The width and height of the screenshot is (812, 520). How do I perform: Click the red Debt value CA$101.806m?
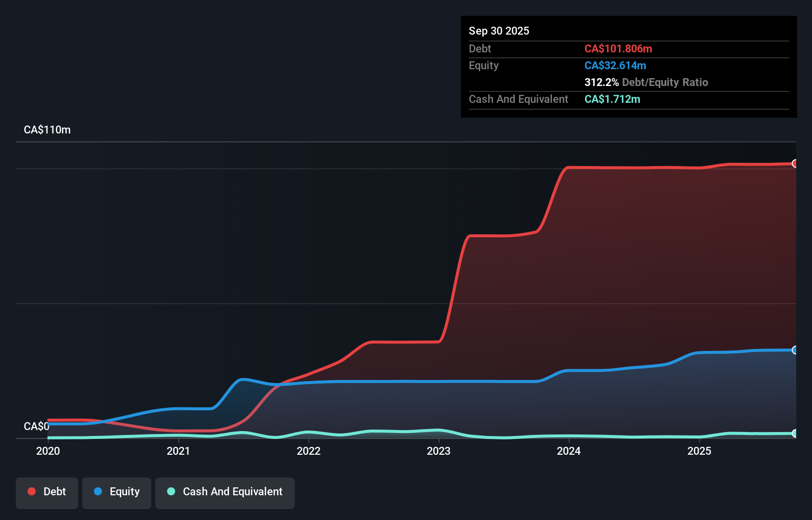coord(618,48)
